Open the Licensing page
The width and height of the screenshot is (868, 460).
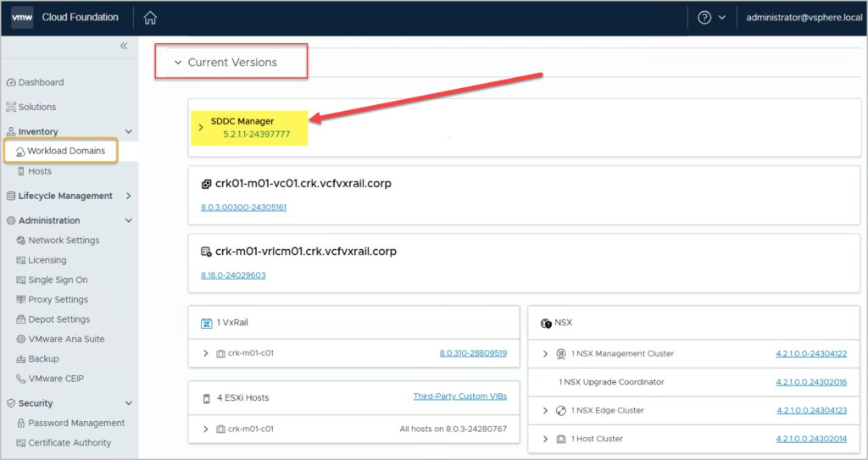point(47,260)
